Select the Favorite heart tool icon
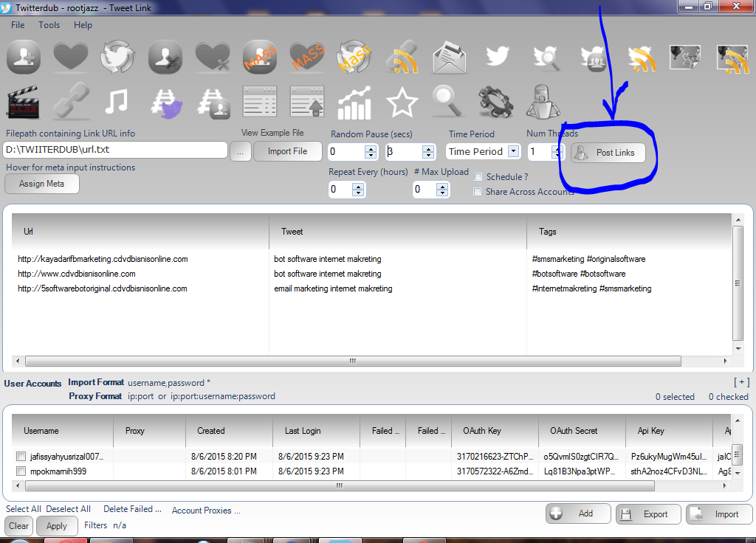 [71, 57]
